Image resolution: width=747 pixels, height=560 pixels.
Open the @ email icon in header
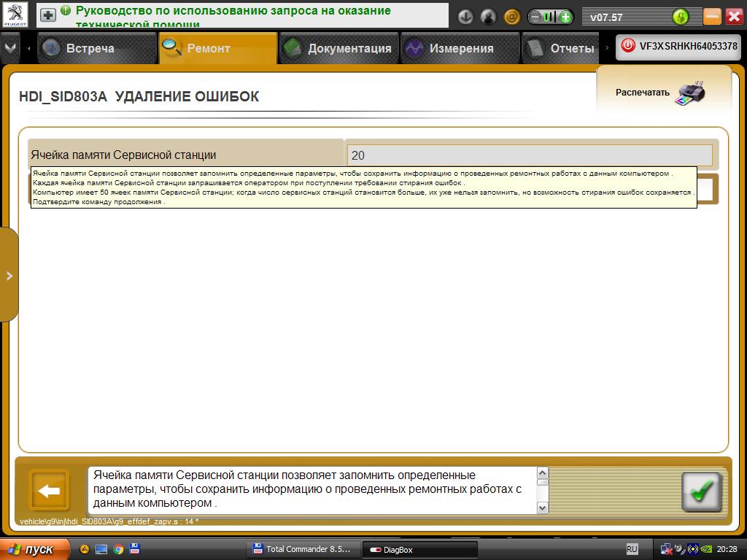[x=511, y=17]
